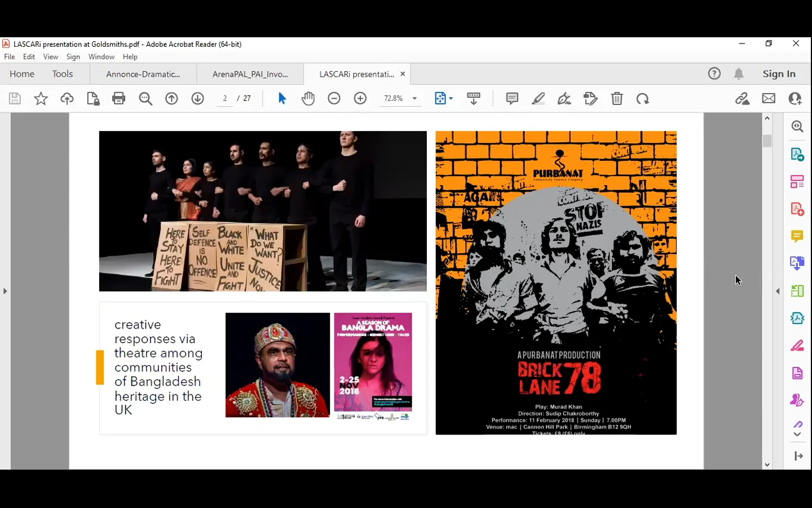Collapse the right tools pane
The height and width of the screenshot is (508, 812).
[778, 291]
